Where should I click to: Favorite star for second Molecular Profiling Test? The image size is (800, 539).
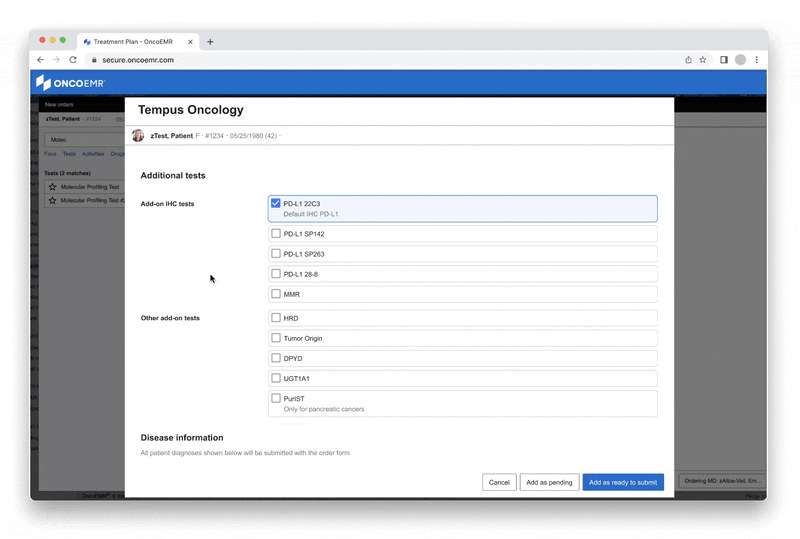click(53, 201)
